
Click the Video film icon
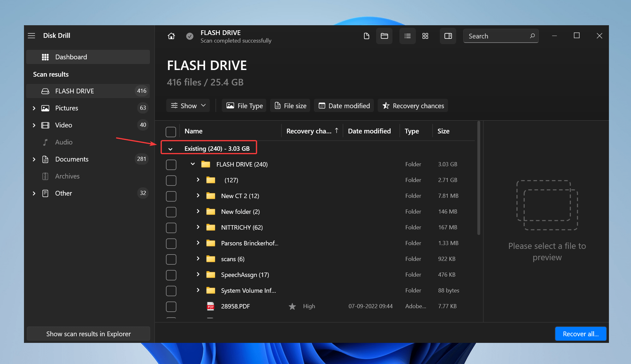click(x=45, y=125)
